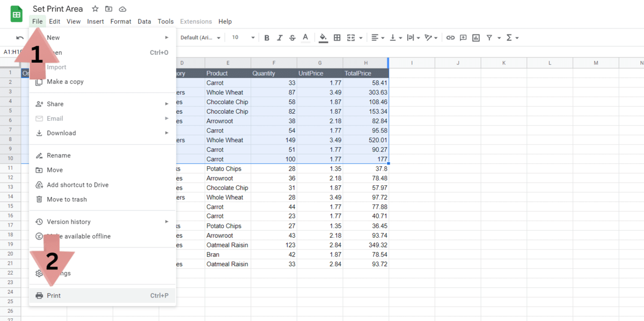Apply bold formatting
This screenshot has width=644, height=321.
click(x=267, y=38)
